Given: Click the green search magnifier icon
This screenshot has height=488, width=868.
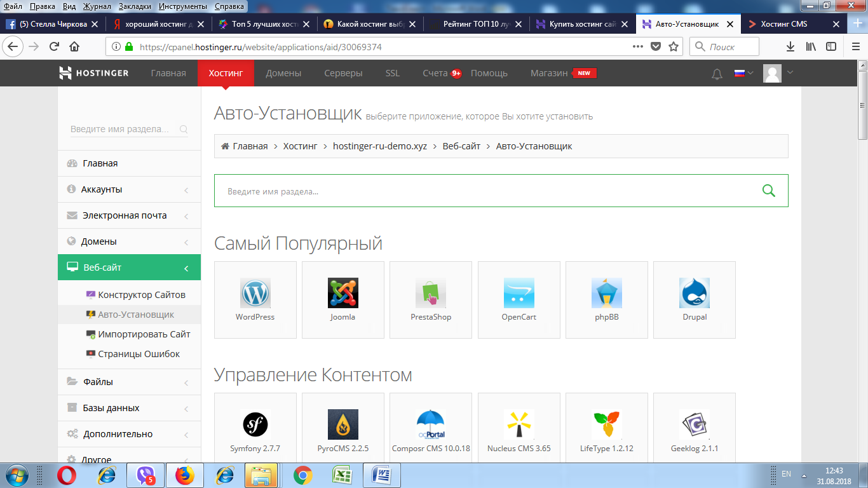Looking at the screenshot, I should click(x=768, y=191).
